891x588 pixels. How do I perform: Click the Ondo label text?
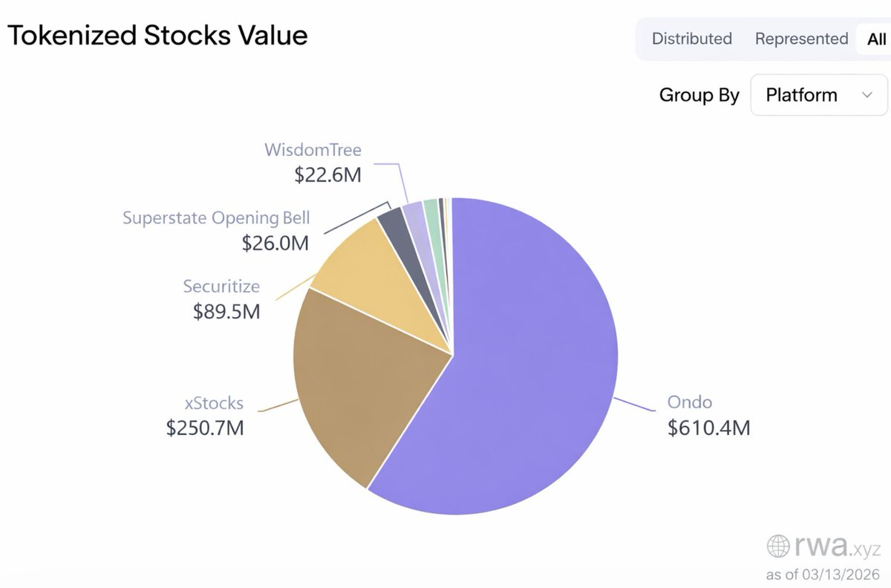690,402
